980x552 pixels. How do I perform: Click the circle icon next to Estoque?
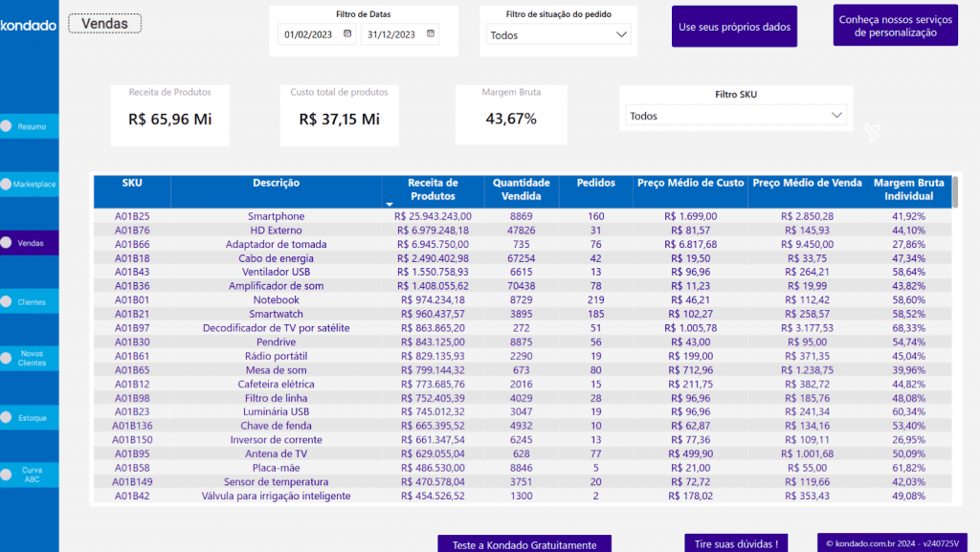(x=7, y=417)
